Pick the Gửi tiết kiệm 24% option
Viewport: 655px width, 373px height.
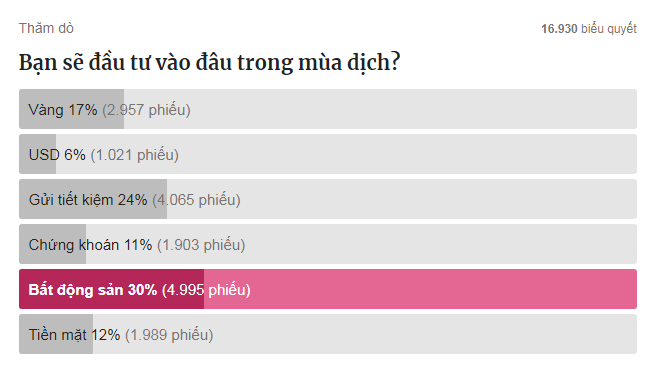pos(328,199)
